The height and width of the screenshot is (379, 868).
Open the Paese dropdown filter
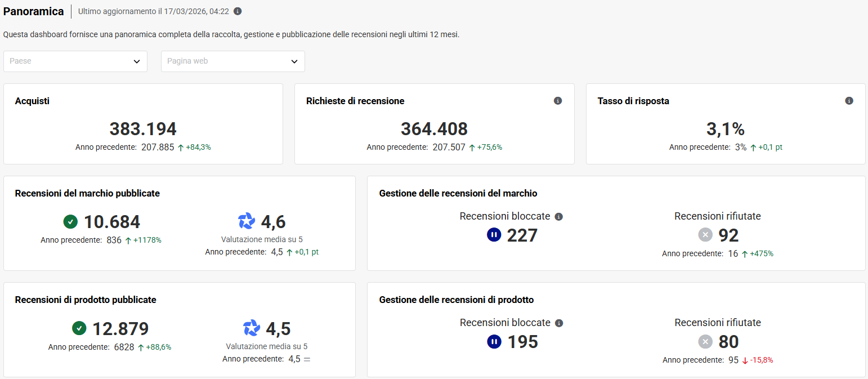(75, 61)
